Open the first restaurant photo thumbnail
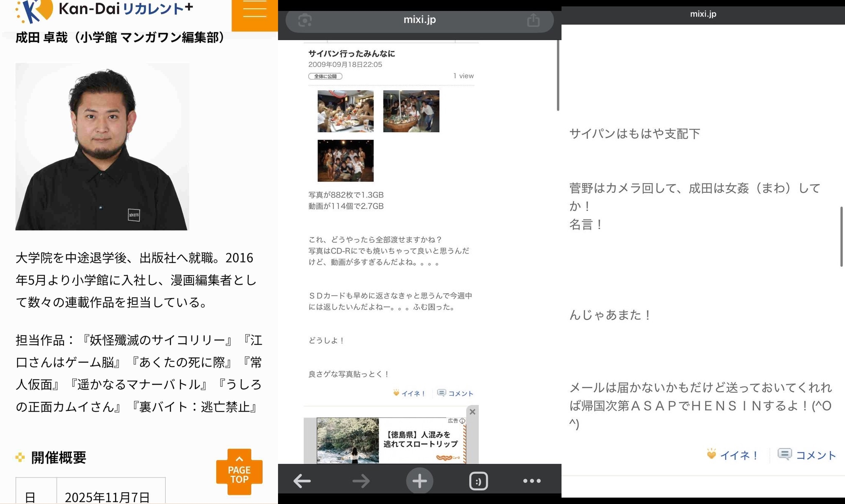Viewport: 845px width, 504px height. point(345,111)
